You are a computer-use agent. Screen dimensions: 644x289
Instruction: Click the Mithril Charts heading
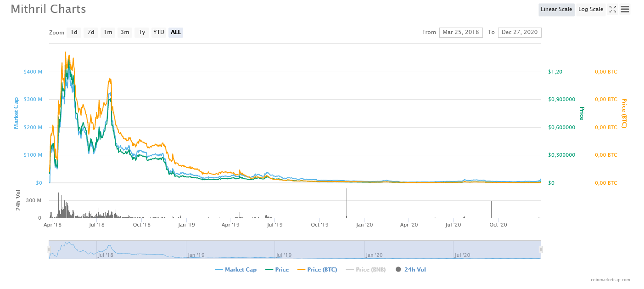(48, 9)
